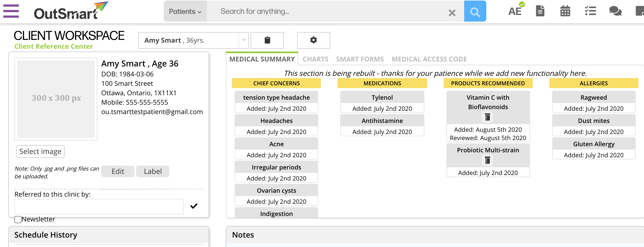Switch to the Charts tab
644x247 pixels.
click(315, 59)
